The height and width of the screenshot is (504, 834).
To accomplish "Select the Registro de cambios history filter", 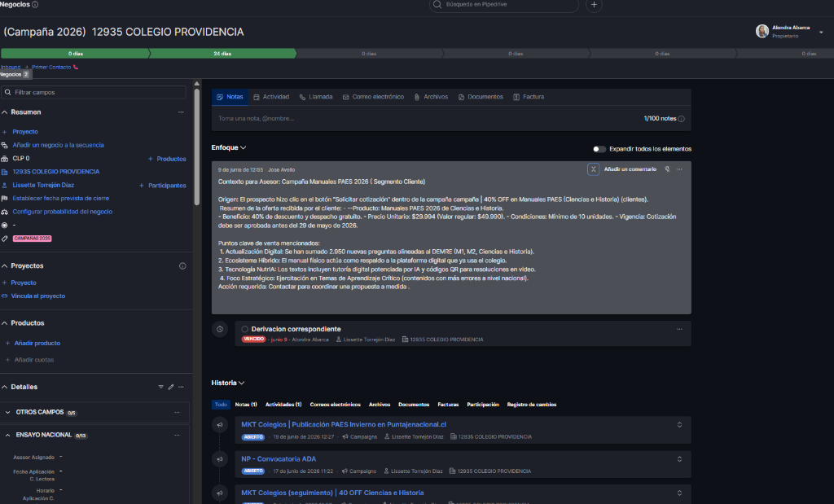I will pos(532,405).
